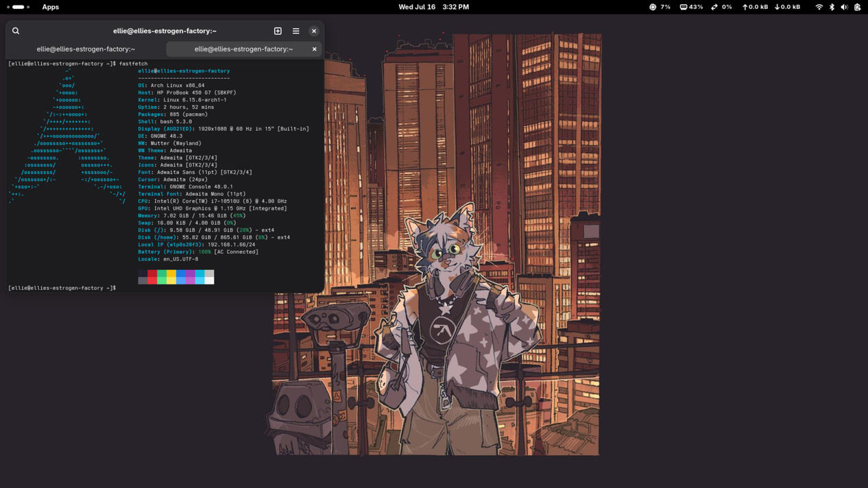Open quick settings from the status icon cluster

coord(838,7)
